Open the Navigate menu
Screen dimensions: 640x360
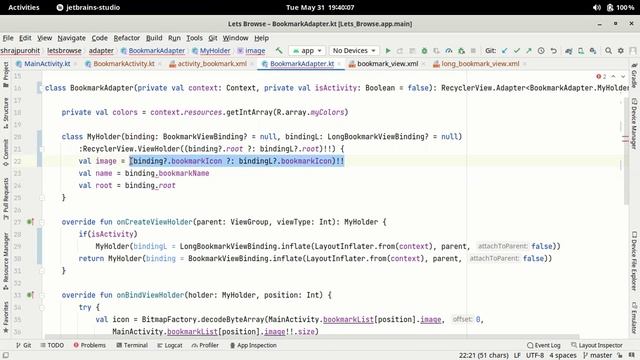pos(71,38)
